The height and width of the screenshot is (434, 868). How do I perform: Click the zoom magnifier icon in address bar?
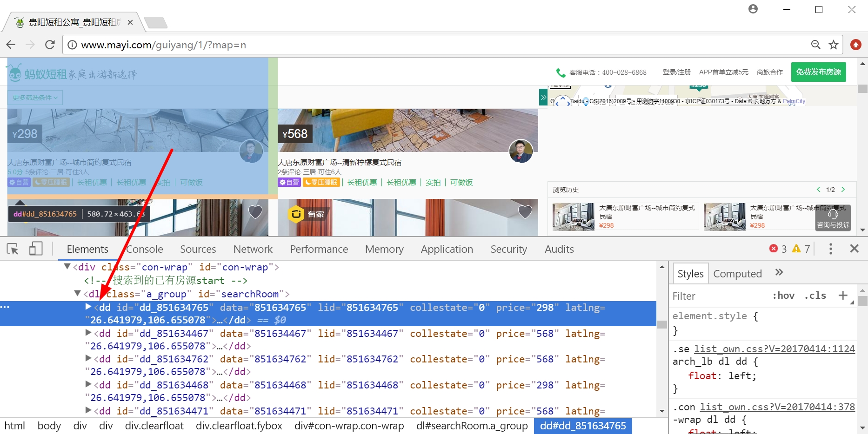815,45
